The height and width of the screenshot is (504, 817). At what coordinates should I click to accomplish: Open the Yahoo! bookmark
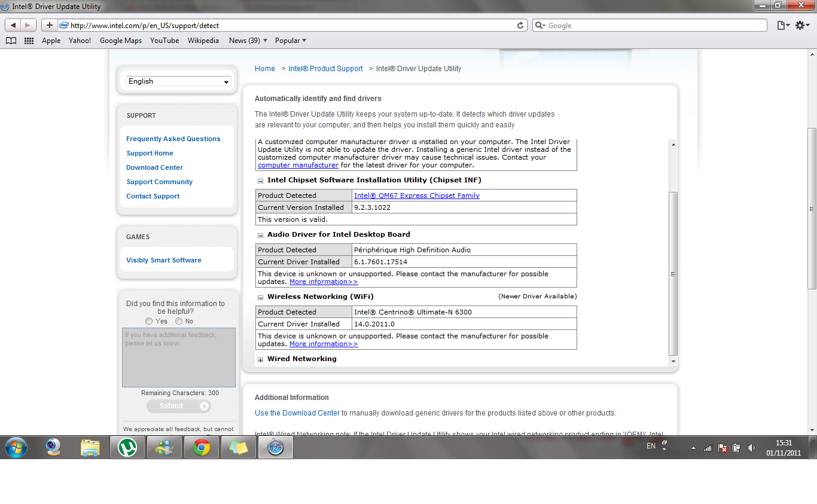[80, 41]
